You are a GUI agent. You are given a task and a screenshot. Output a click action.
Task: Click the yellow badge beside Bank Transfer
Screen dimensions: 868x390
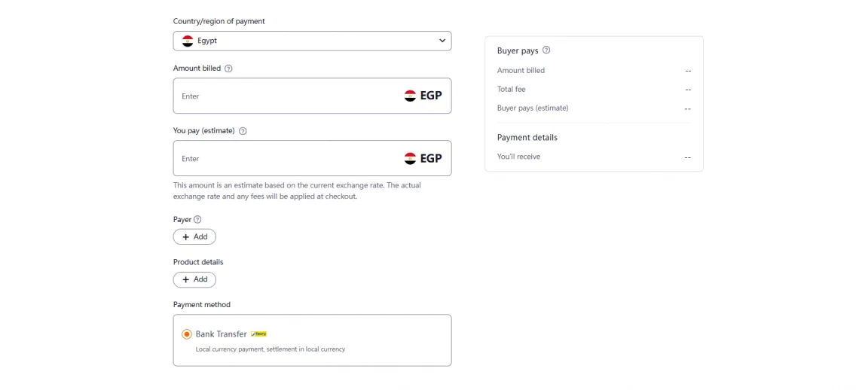258,334
